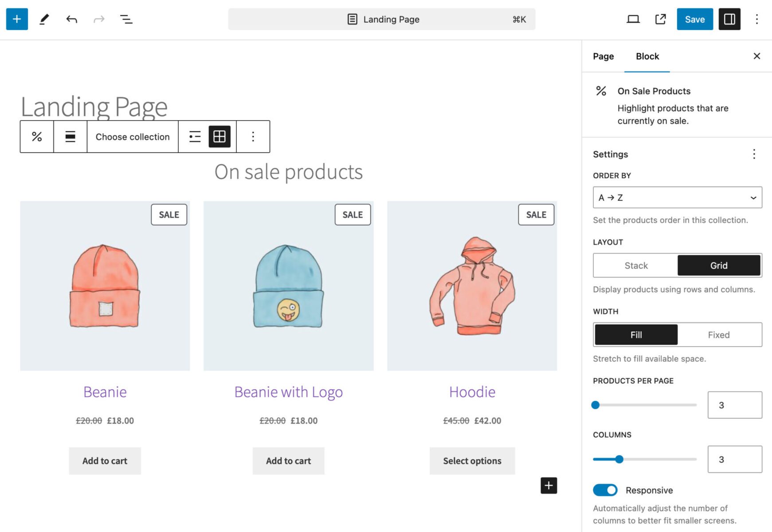The width and height of the screenshot is (772, 532).
Task: Switch to the Page tab
Action: pos(603,56)
